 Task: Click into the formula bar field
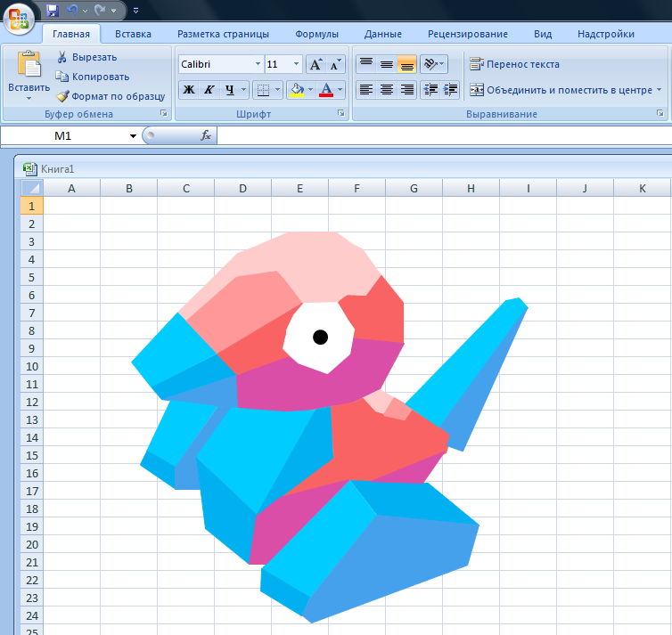tap(445, 135)
